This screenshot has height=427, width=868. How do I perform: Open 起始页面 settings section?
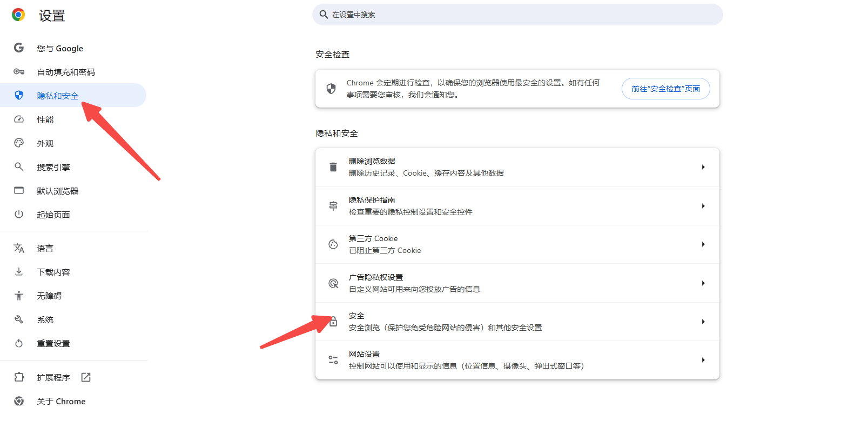[x=73, y=215]
